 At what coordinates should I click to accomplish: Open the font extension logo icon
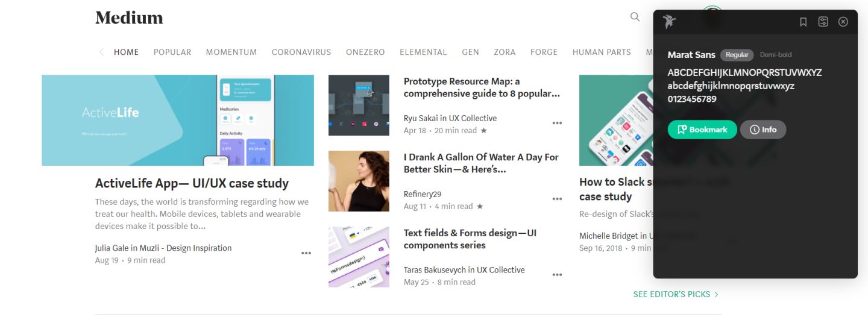point(669,22)
